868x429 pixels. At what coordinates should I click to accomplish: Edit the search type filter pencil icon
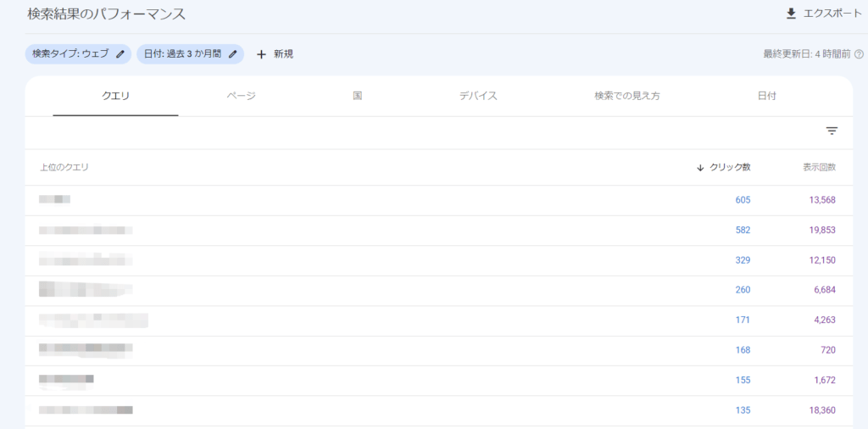[x=120, y=54]
